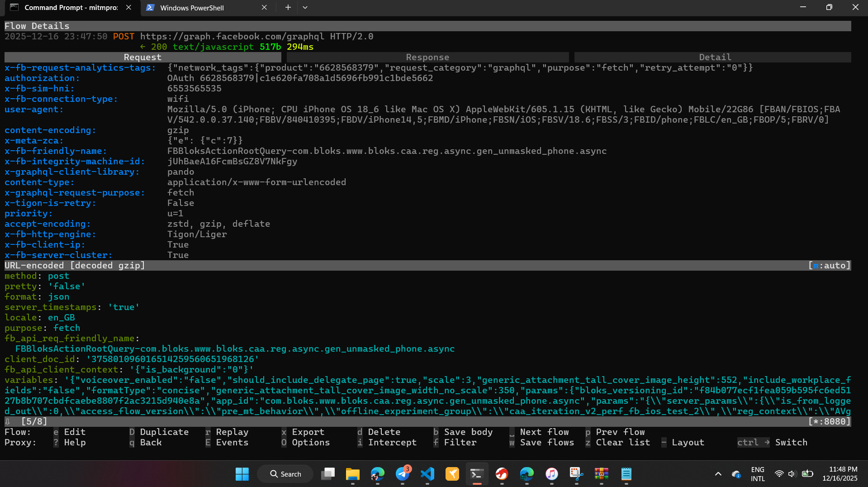Click the Options shortcut
Viewport: 868px width, 487px height.
click(x=306, y=442)
